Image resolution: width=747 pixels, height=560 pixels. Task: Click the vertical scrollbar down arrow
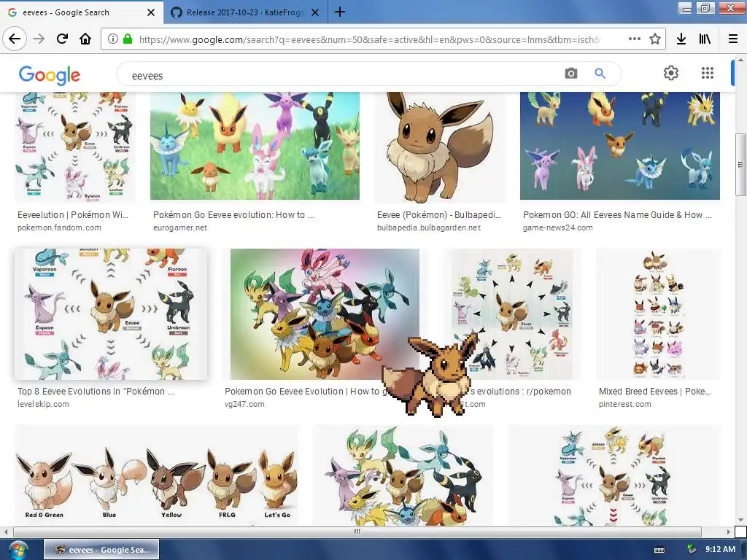tap(740, 519)
